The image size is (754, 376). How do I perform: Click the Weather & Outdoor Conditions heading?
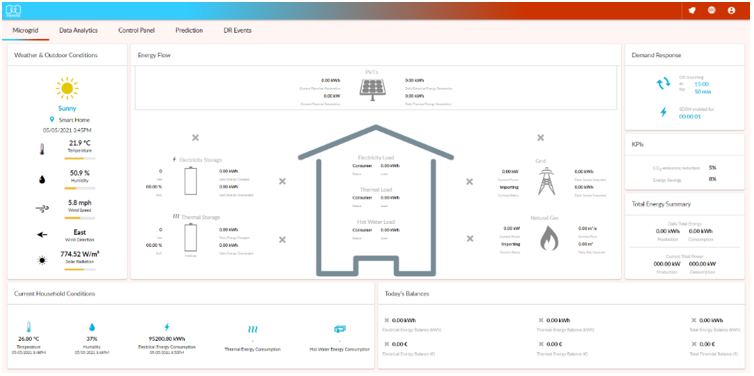tap(56, 55)
